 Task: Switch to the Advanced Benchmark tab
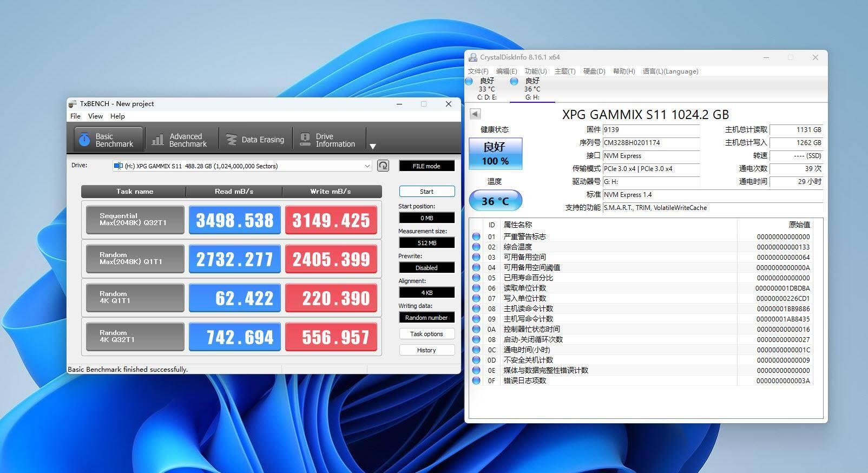[180, 140]
